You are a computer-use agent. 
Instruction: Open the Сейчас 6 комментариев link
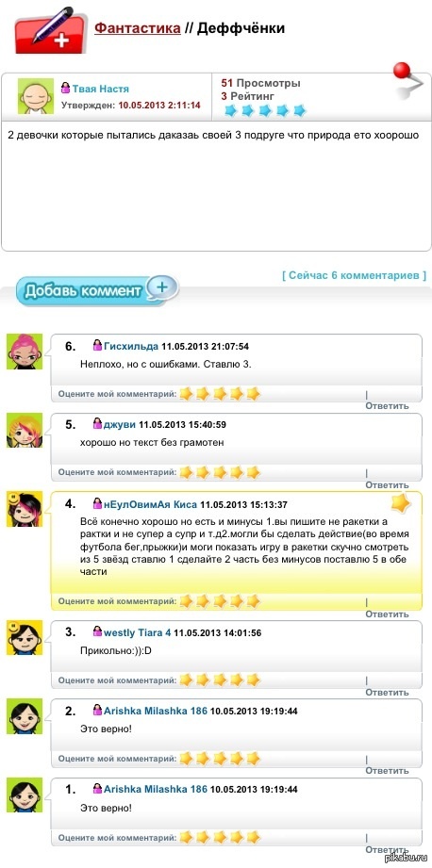(355, 275)
